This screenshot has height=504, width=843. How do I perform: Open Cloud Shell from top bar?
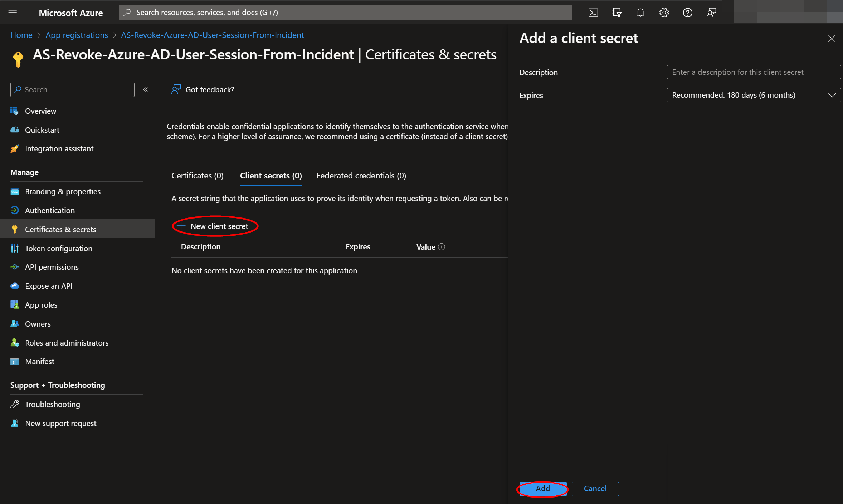593,13
